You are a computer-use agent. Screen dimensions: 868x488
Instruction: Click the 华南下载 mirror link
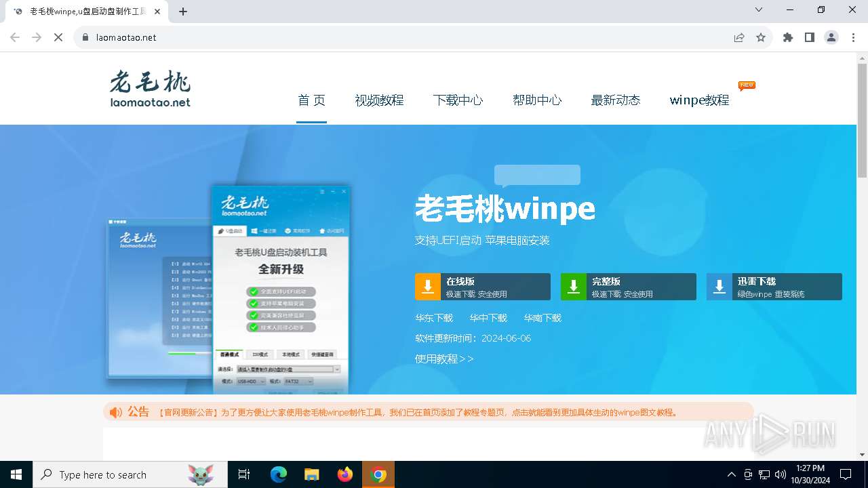pyautogui.click(x=542, y=318)
